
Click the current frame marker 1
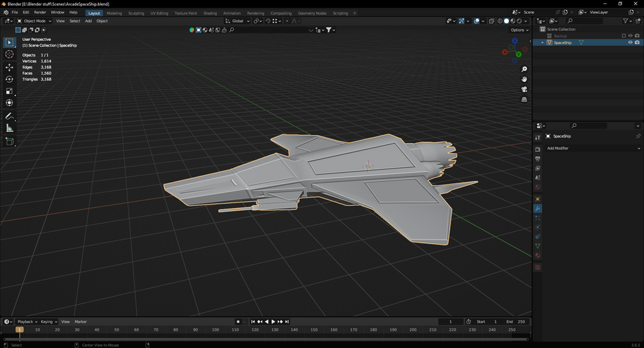click(x=19, y=330)
